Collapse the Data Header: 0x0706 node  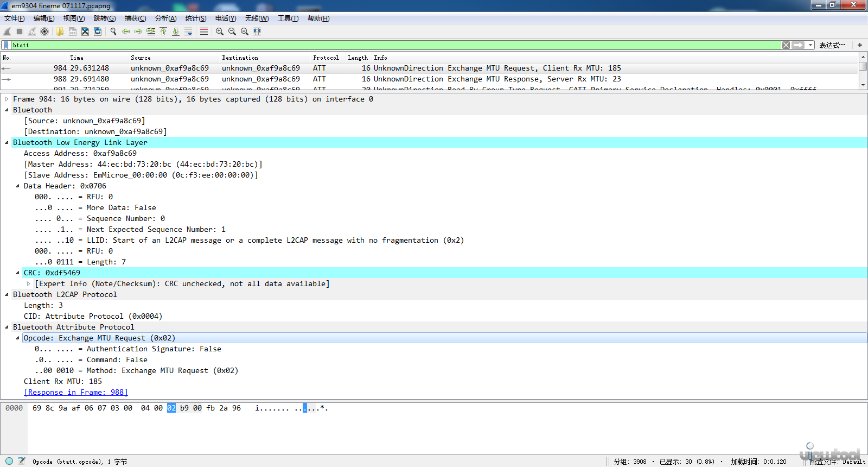tap(17, 186)
